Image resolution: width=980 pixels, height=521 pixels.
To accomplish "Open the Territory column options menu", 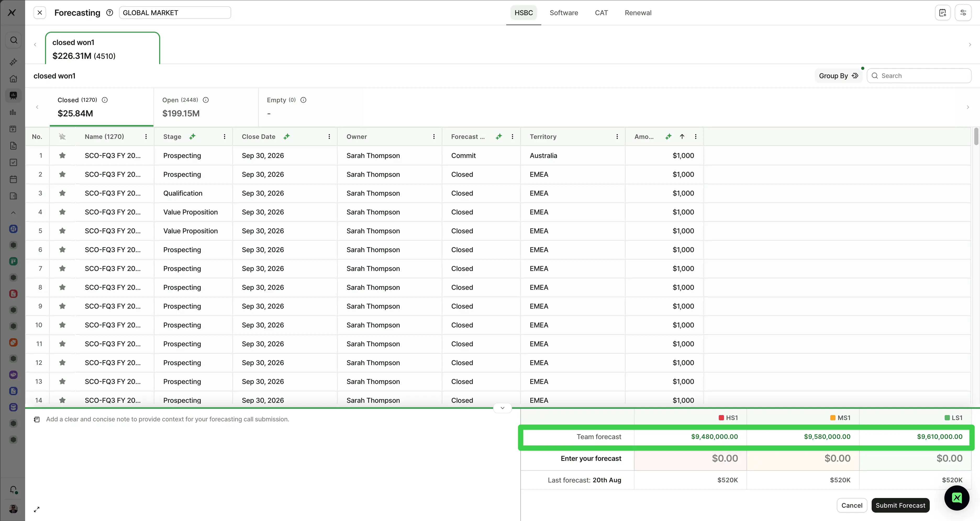I will coord(617,137).
